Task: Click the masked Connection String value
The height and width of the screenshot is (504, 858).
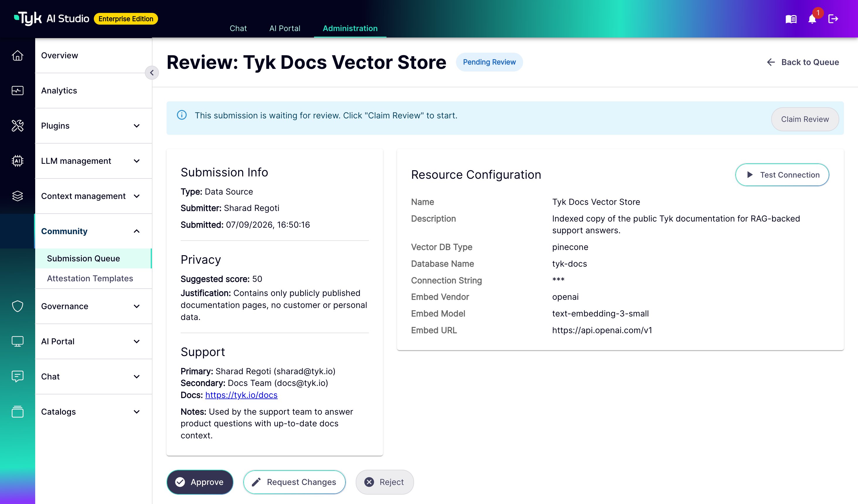Action: (558, 280)
